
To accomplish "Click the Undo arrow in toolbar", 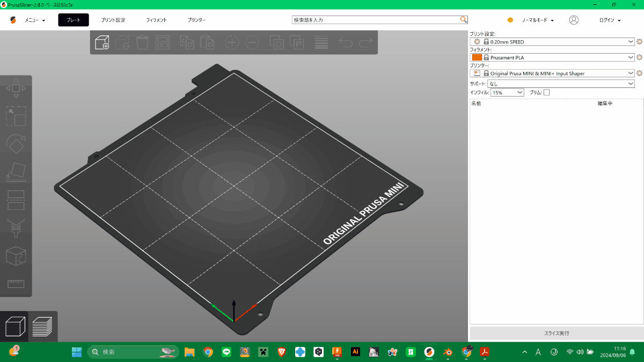I will 346,42.
